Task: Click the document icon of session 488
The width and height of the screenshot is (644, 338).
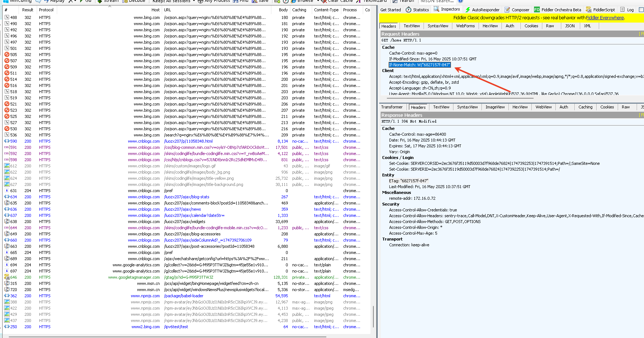Action: pyautogui.click(x=7, y=17)
